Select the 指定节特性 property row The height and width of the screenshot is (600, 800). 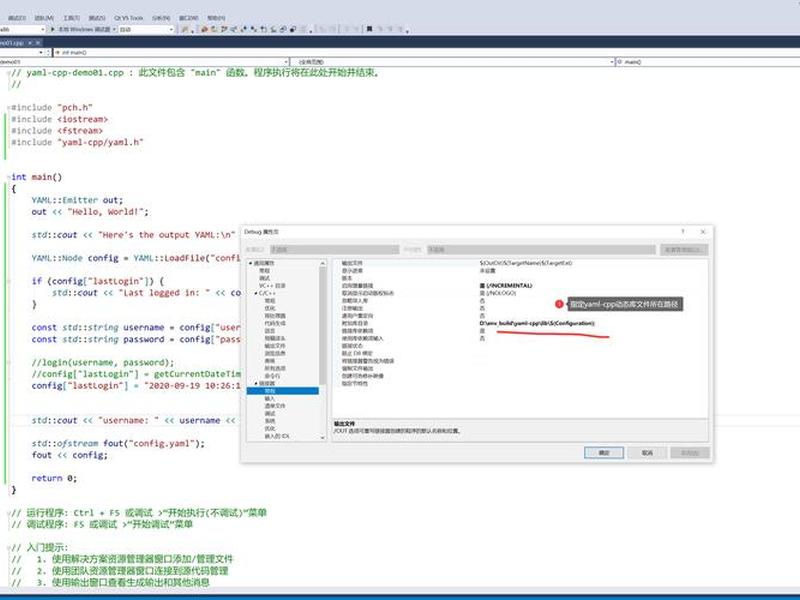click(520, 383)
